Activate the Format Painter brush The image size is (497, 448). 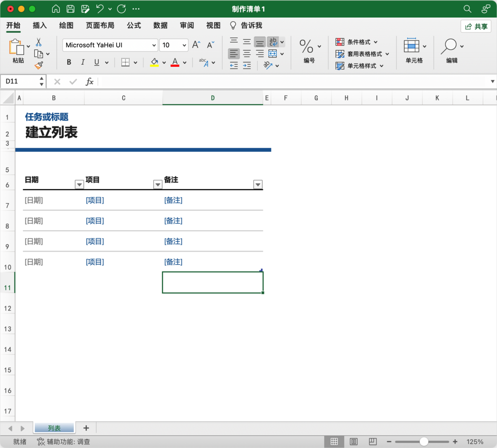(x=39, y=65)
